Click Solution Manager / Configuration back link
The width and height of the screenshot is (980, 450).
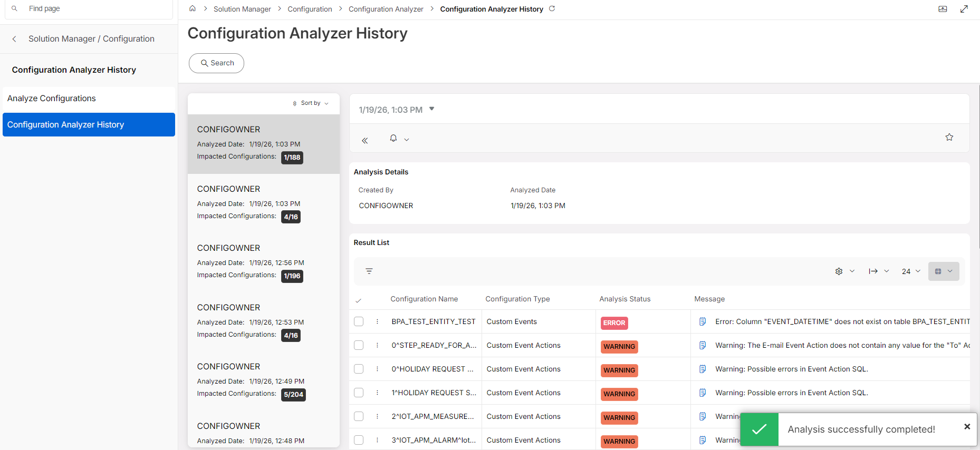pos(91,39)
